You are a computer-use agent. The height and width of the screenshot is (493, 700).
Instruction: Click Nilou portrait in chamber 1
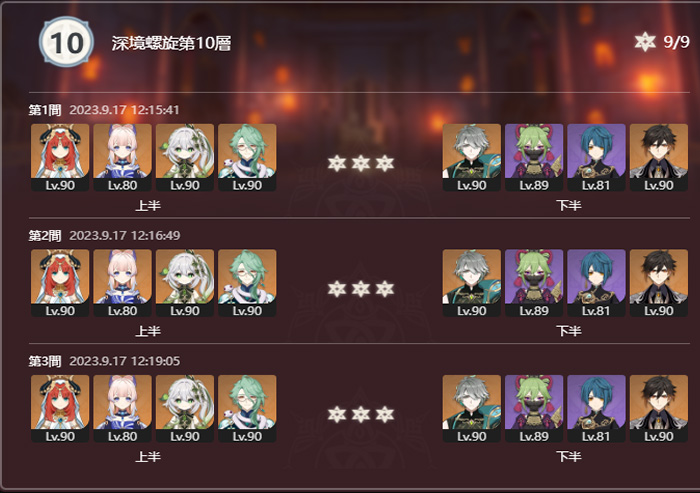coord(60,158)
